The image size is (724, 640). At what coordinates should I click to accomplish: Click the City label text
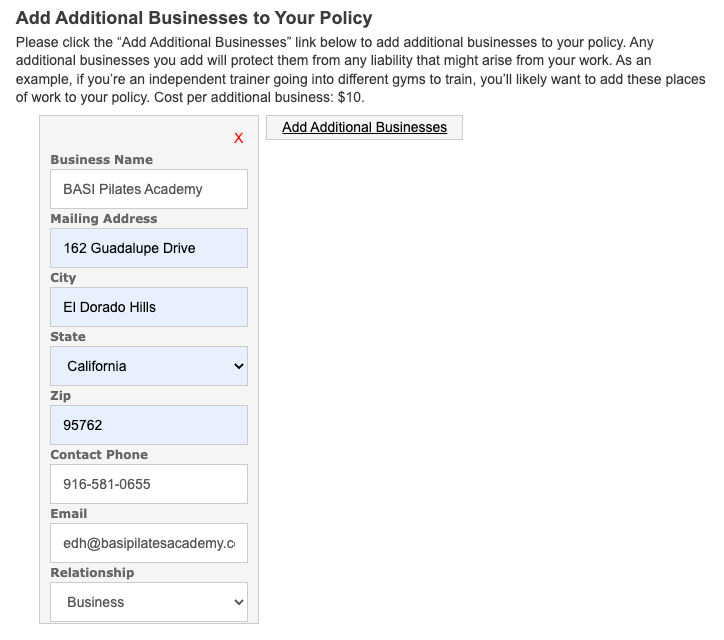(63, 278)
